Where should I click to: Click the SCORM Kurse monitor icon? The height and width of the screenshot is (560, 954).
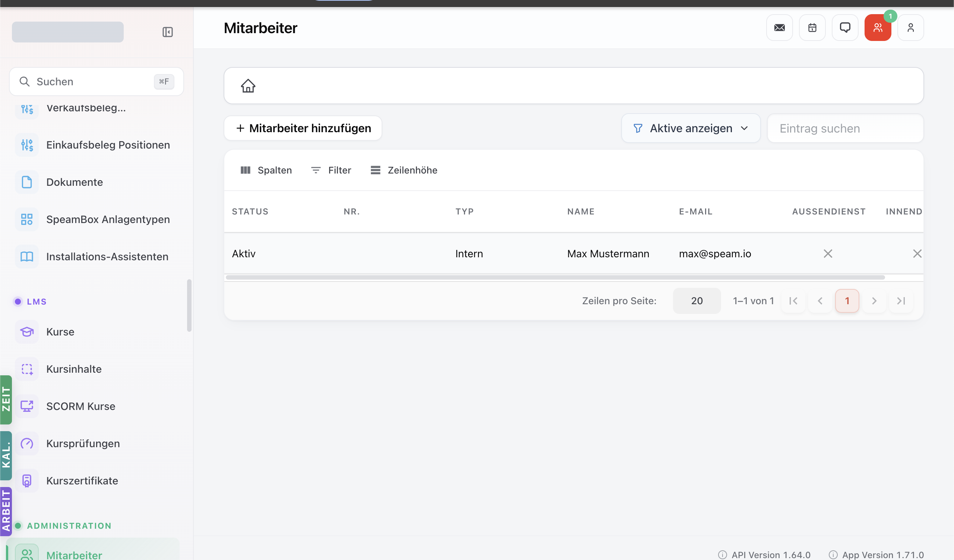coord(27,406)
